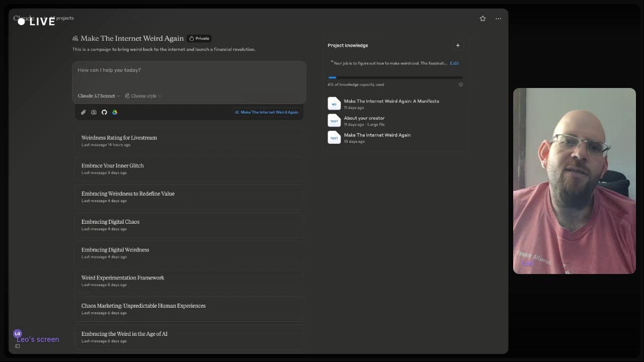Click Edit next to project instructions

[x=454, y=63]
